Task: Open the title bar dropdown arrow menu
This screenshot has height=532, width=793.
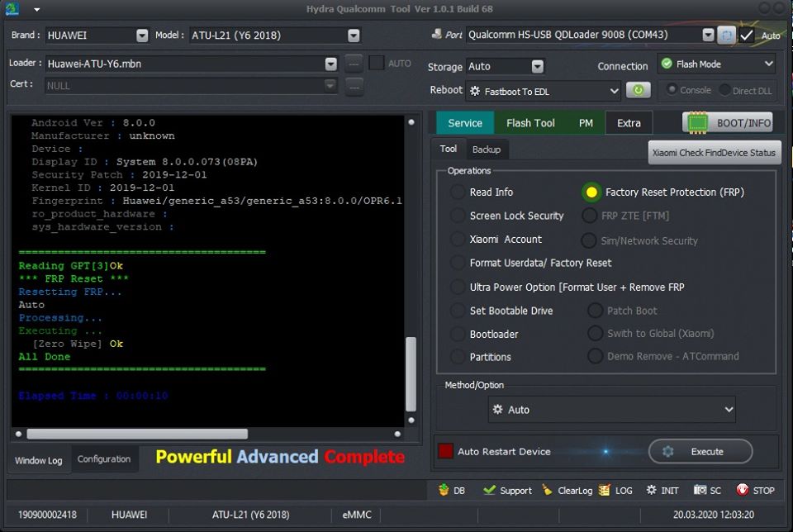Action: [x=37, y=9]
